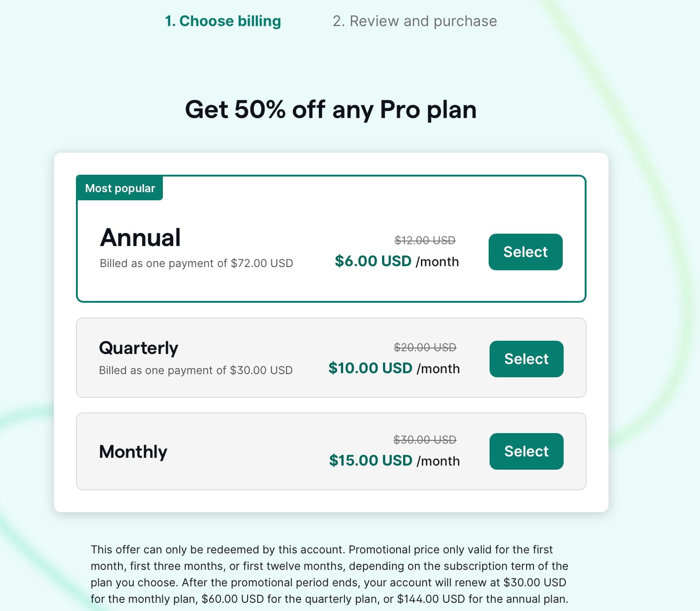Click the crossed-out $30.00 USD price
This screenshot has height=611, width=700.
point(425,439)
